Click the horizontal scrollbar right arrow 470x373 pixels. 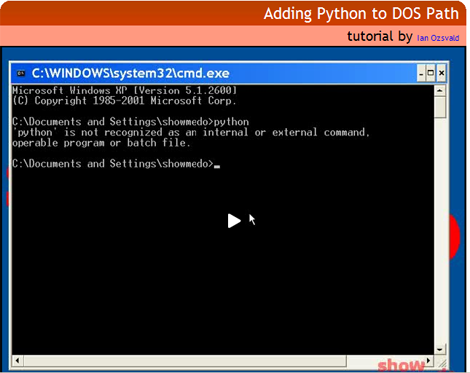pos(429,360)
